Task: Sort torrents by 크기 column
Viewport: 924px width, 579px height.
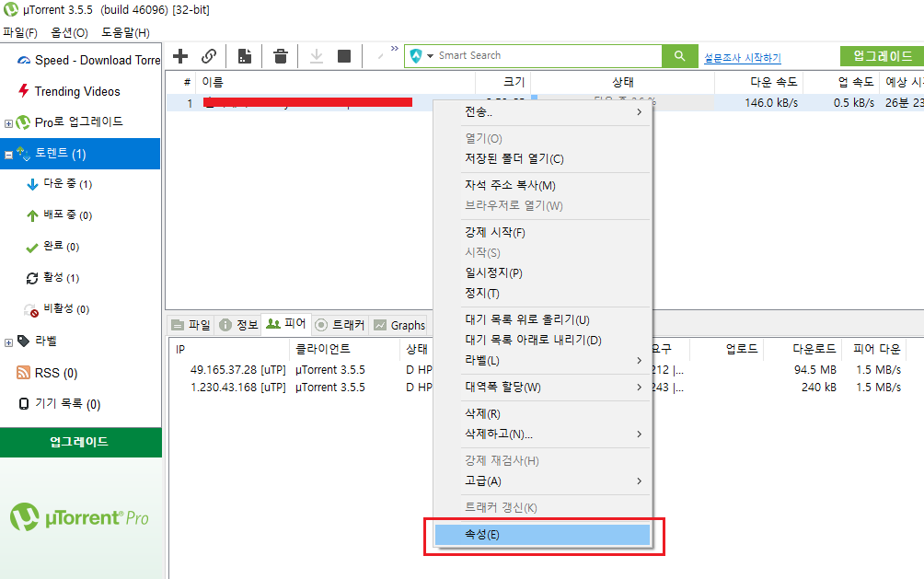Action: tap(502, 82)
